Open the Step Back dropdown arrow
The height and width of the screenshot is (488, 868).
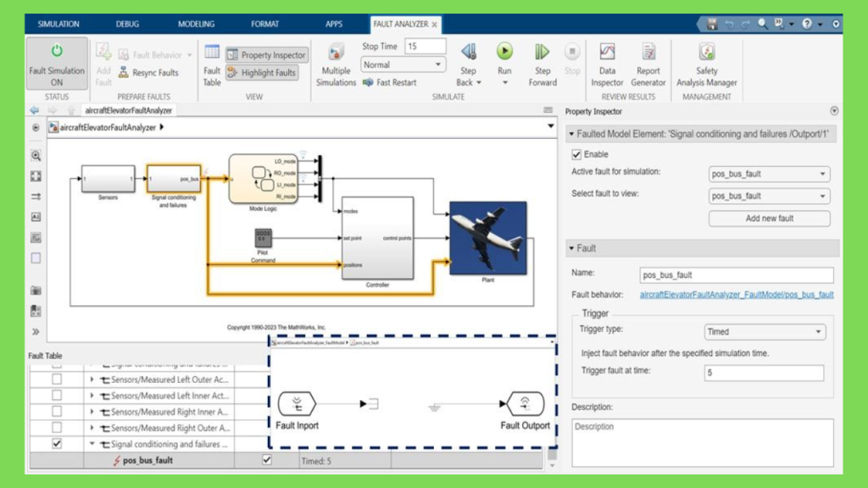coord(479,83)
